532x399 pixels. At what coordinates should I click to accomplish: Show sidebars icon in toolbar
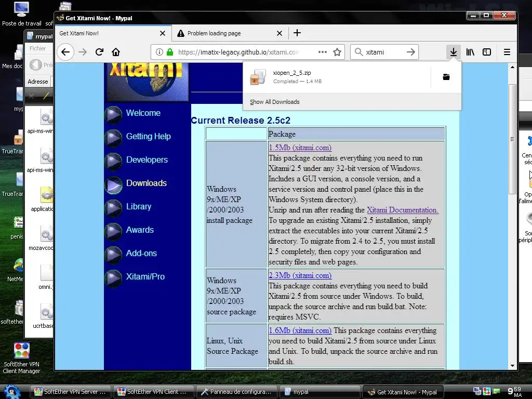point(487,52)
